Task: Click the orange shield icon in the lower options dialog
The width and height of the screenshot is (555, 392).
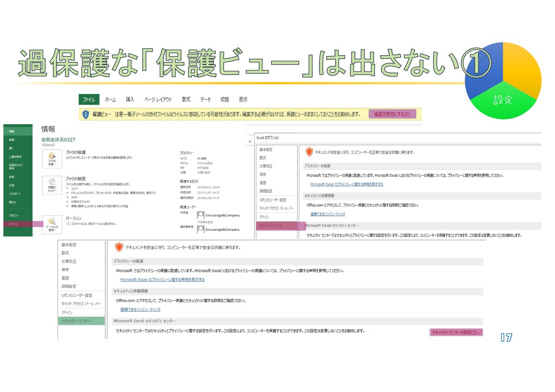Action: pos(119,247)
